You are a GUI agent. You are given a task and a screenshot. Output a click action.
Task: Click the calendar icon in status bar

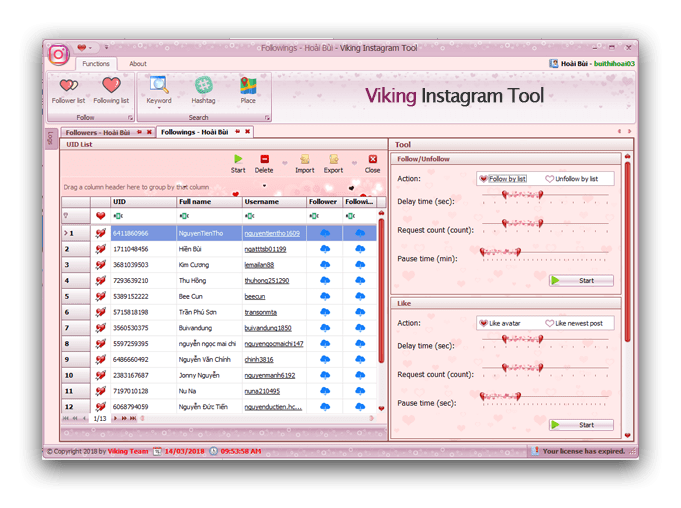(x=157, y=452)
